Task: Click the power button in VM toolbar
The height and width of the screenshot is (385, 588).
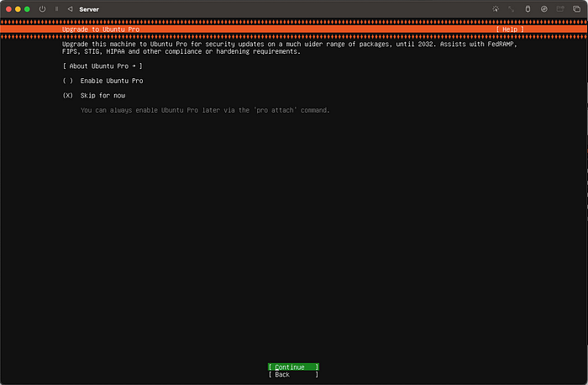Action: pyautogui.click(x=42, y=9)
